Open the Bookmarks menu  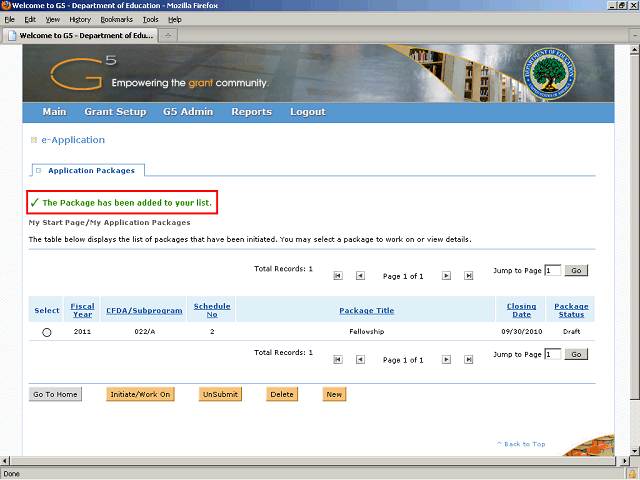117,20
